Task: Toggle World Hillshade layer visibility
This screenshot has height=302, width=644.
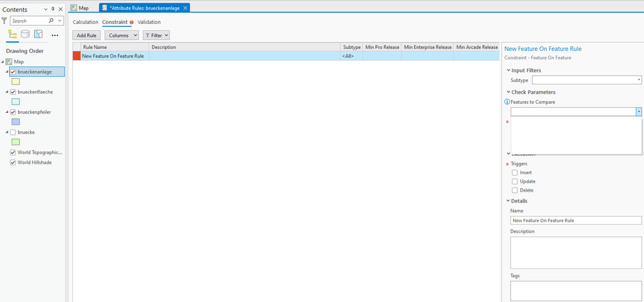Action: pos(13,163)
